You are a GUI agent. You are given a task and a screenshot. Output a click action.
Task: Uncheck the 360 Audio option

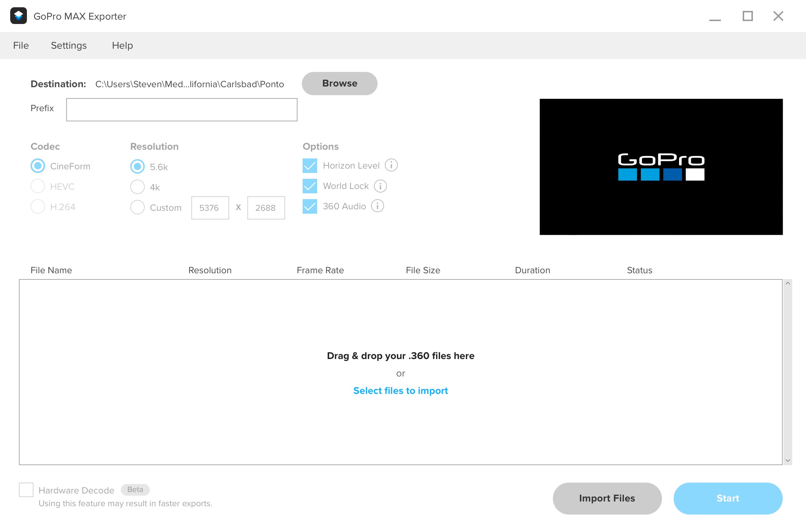click(x=310, y=206)
